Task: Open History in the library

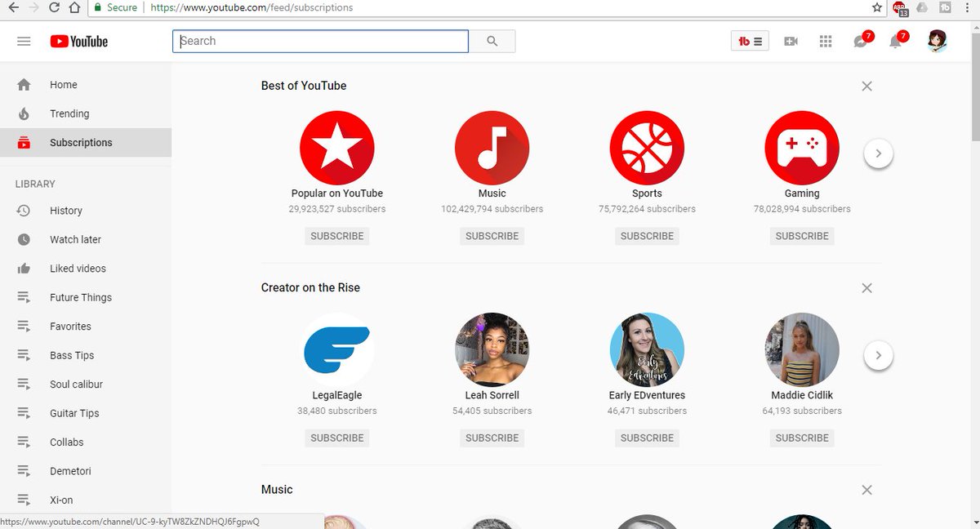Action: 86,211
